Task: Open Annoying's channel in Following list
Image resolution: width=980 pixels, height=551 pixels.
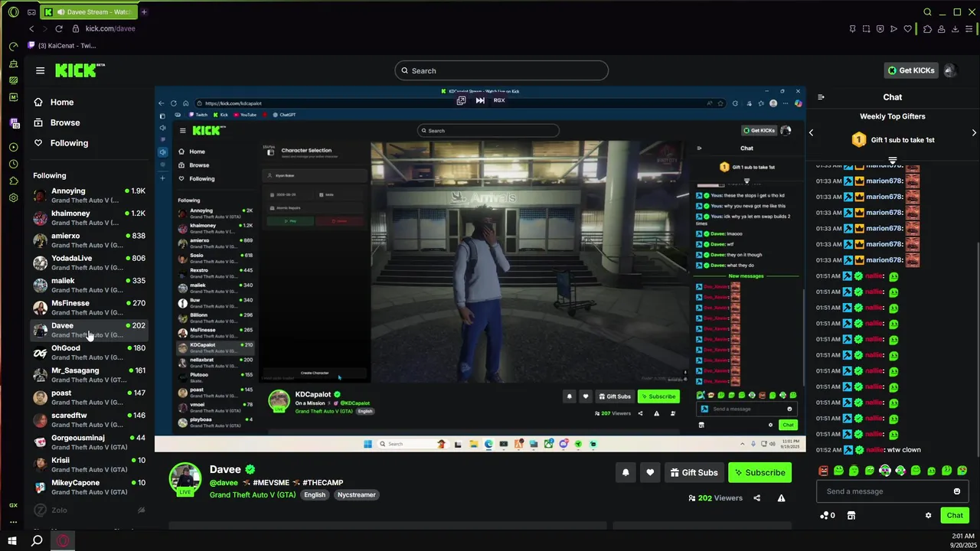Action: [x=90, y=195]
